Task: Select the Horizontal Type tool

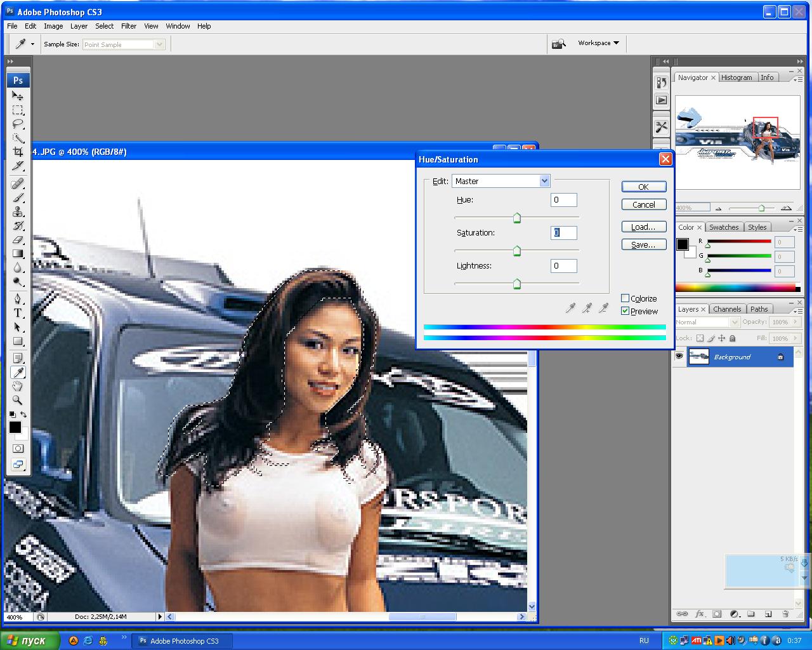Action: point(18,314)
